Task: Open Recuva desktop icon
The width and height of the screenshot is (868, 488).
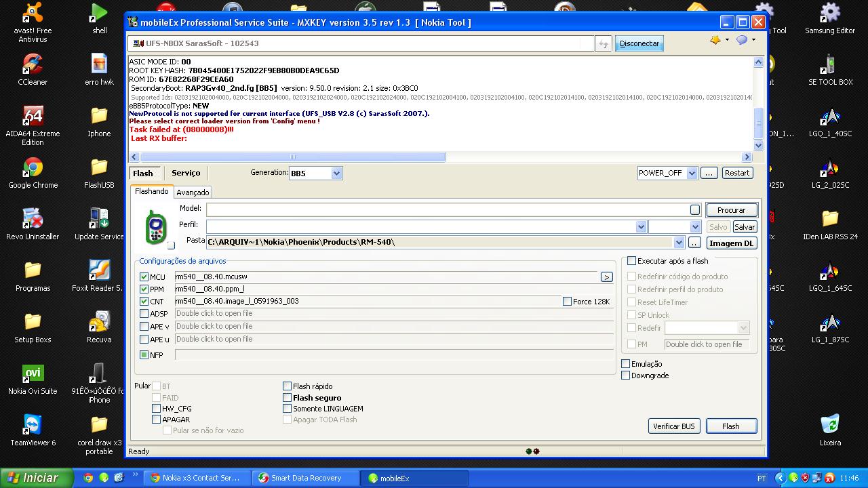Action: click(x=99, y=327)
